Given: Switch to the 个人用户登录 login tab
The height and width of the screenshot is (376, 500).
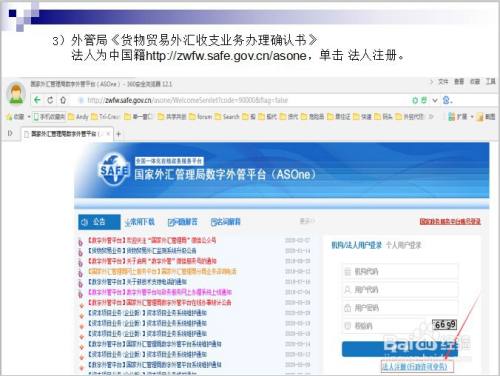Looking at the screenshot, I should pyautogui.click(x=404, y=245).
